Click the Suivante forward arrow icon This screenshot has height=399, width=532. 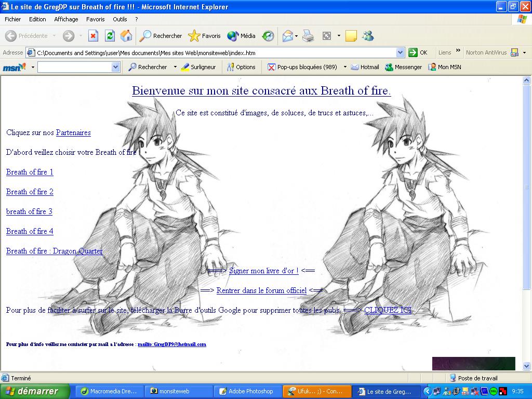(69, 36)
